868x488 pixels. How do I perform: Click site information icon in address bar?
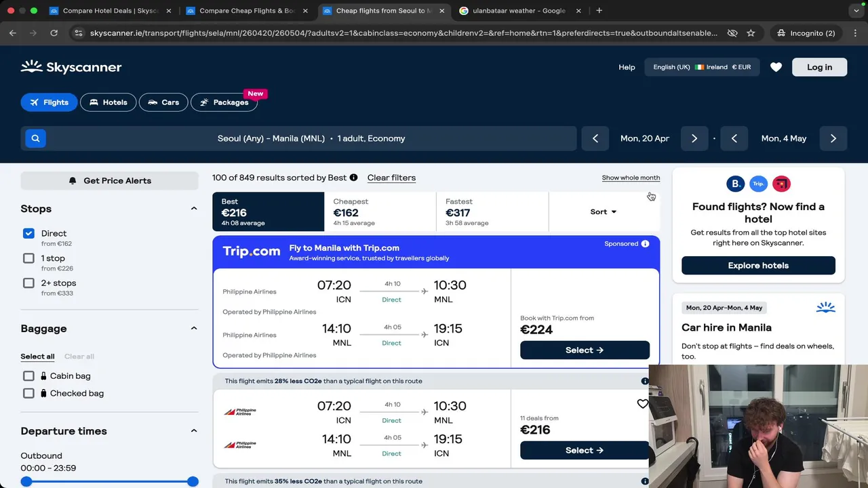tap(79, 33)
